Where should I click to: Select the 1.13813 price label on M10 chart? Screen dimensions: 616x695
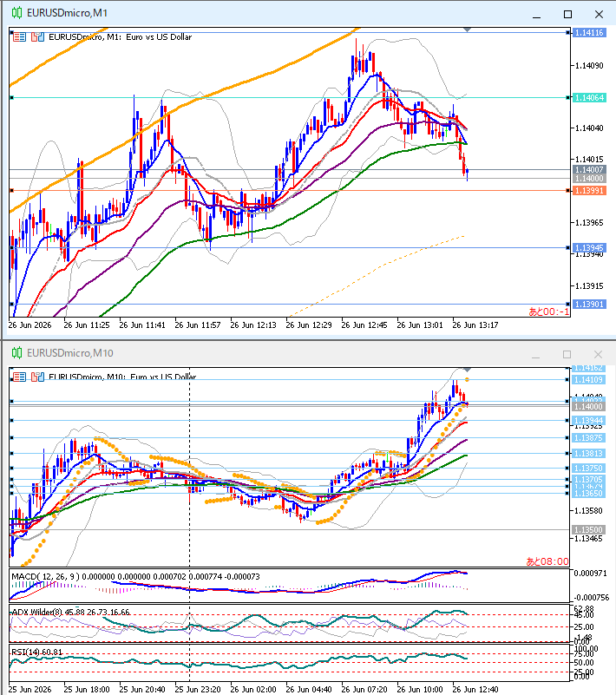point(588,454)
